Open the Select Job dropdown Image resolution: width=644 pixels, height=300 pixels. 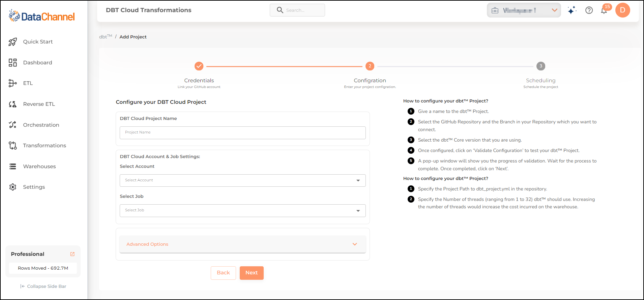243,211
